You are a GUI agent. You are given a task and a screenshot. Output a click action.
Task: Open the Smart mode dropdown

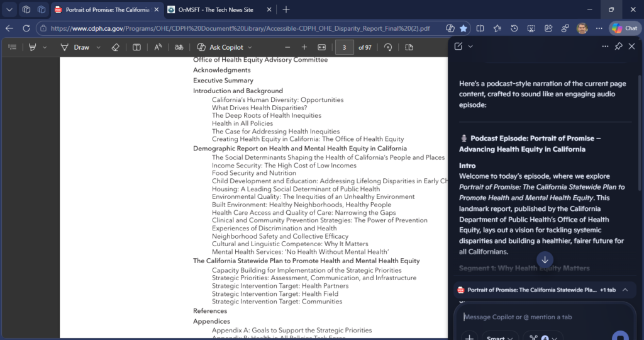500,337
